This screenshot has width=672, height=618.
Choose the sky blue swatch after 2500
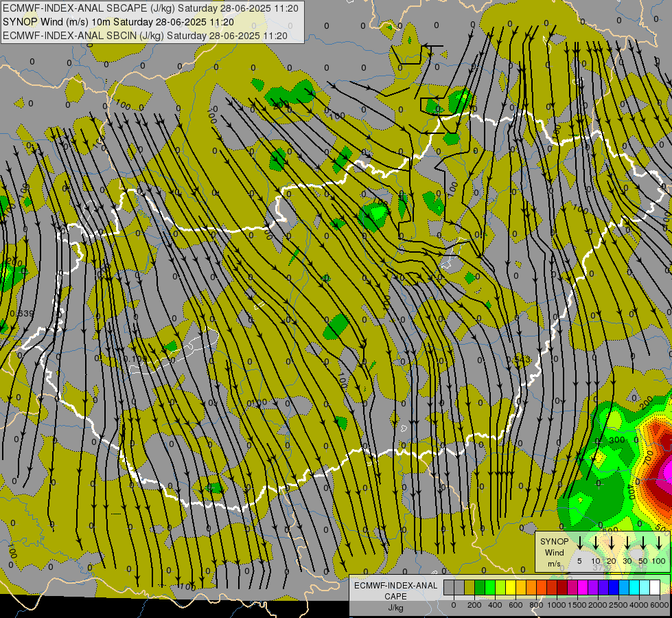pyautogui.click(x=625, y=587)
